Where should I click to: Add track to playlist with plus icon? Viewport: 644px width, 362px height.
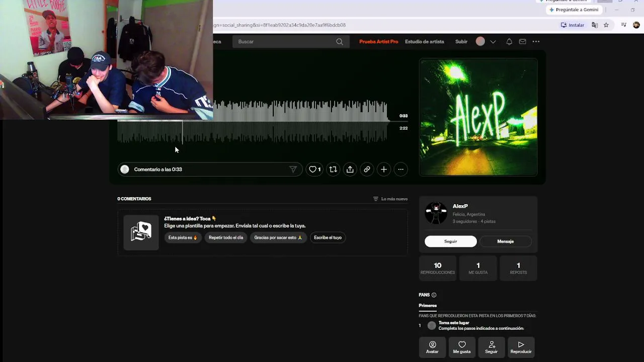(384, 169)
